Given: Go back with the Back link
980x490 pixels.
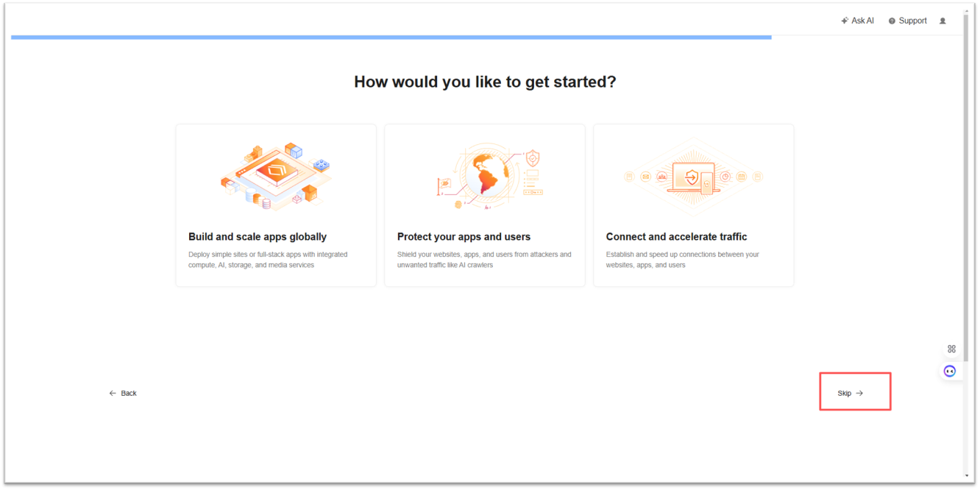Looking at the screenshot, I should [x=129, y=394].
